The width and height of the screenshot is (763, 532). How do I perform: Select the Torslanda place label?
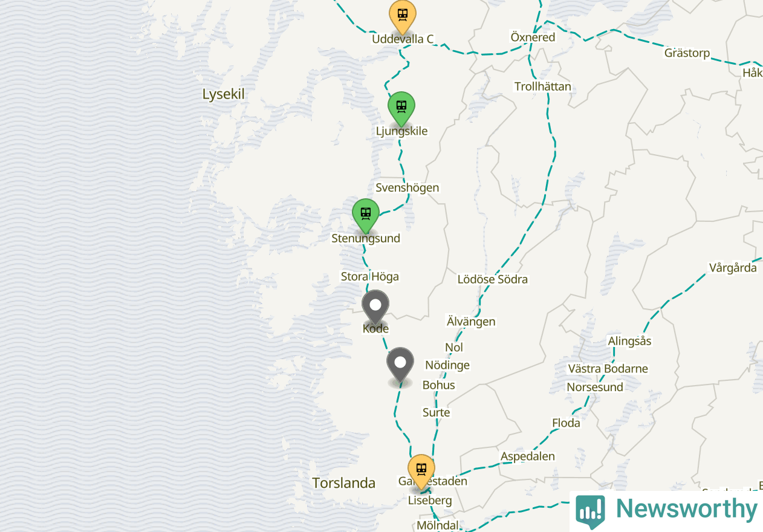pos(344,483)
